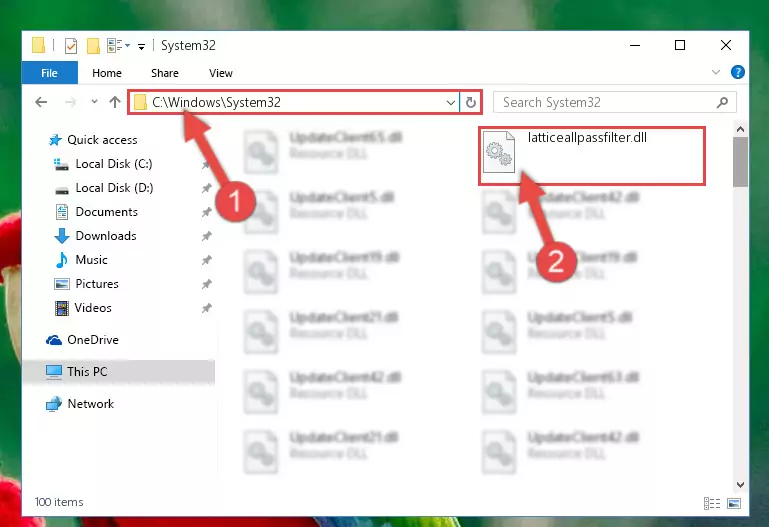Click the New folder icon in title bar
Viewport: 769px width, 527px height.
click(x=93, y=46)
